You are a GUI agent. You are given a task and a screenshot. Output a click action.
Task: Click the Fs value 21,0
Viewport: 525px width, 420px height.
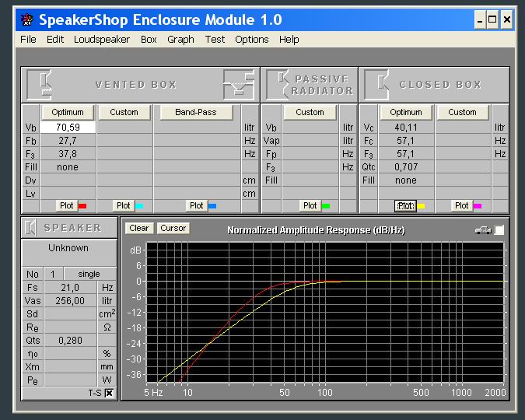click(x=70, y=287)
